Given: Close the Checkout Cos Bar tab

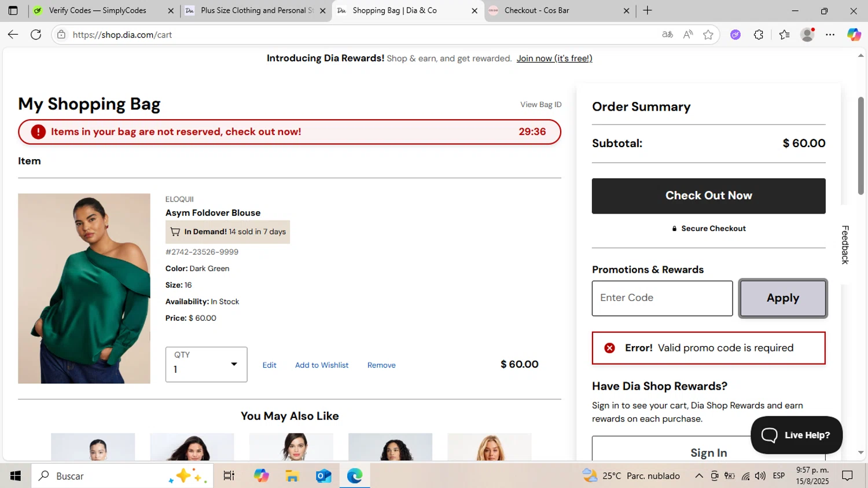Looking at the screenshot, I should [626, 10].
